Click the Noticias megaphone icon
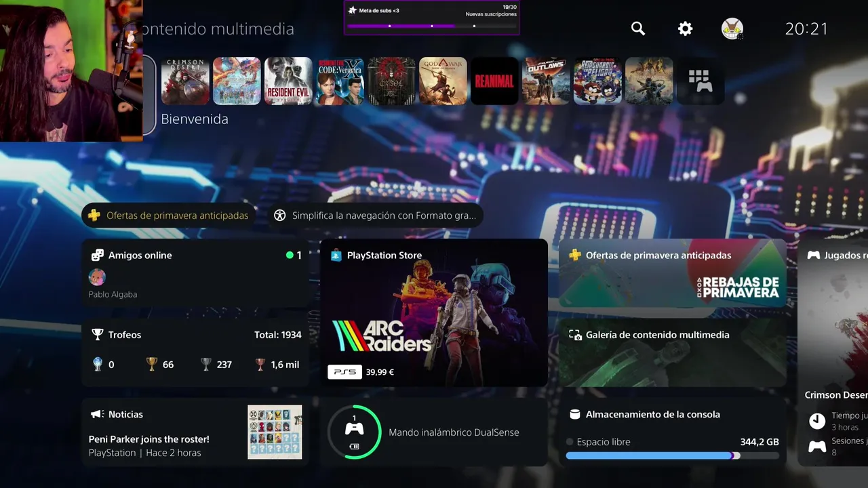The height and width of the screenshot is (488, 868). tap(97, 414)
